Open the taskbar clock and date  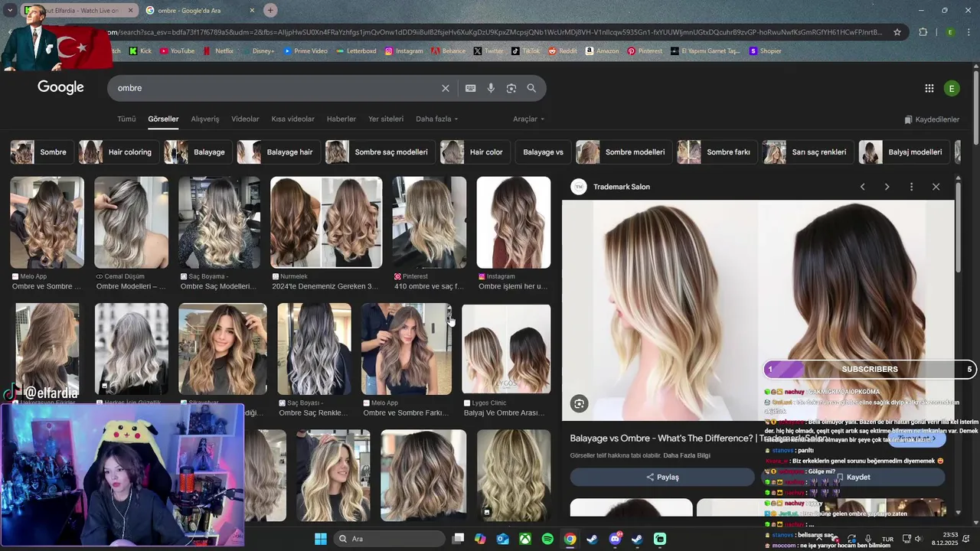coord(950,539)
